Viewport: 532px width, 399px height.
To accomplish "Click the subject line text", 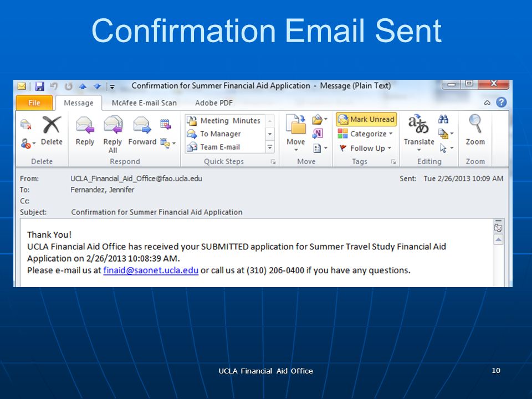I will click(157, 212).
